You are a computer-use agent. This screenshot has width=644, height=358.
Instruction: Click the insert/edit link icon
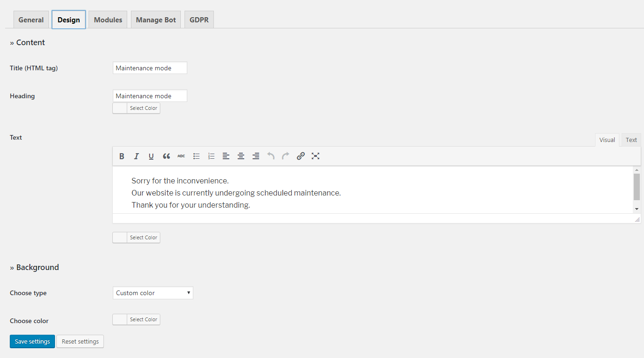coord(301,156)
